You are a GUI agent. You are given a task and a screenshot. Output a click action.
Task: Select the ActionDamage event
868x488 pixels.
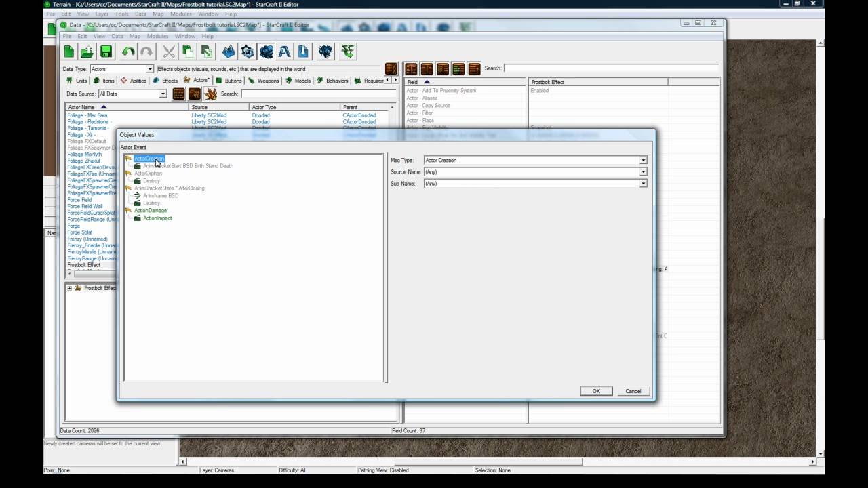click(x=150, y=211)
